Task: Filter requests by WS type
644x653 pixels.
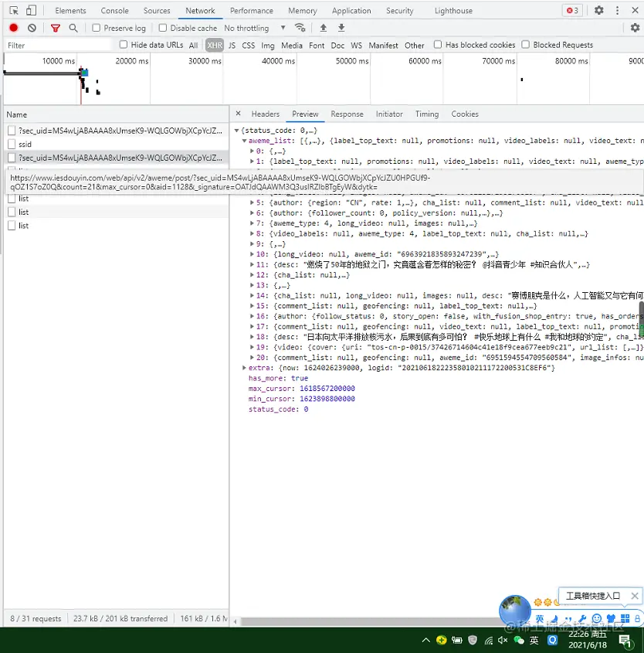Action: point(357,45)
